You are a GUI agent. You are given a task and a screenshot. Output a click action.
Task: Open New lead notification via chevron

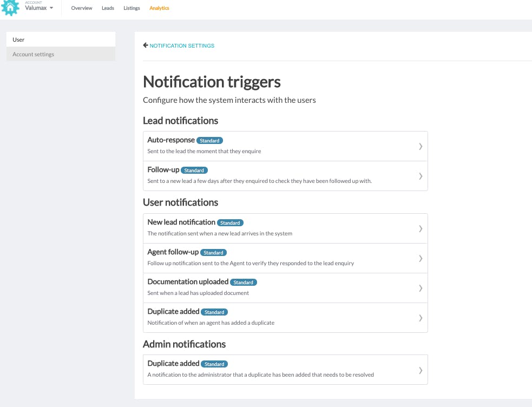coord(421,228)
